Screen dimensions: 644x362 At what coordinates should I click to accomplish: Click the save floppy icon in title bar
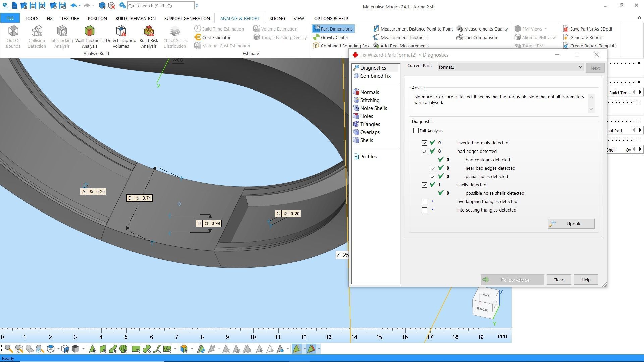(x=33, y=6)
